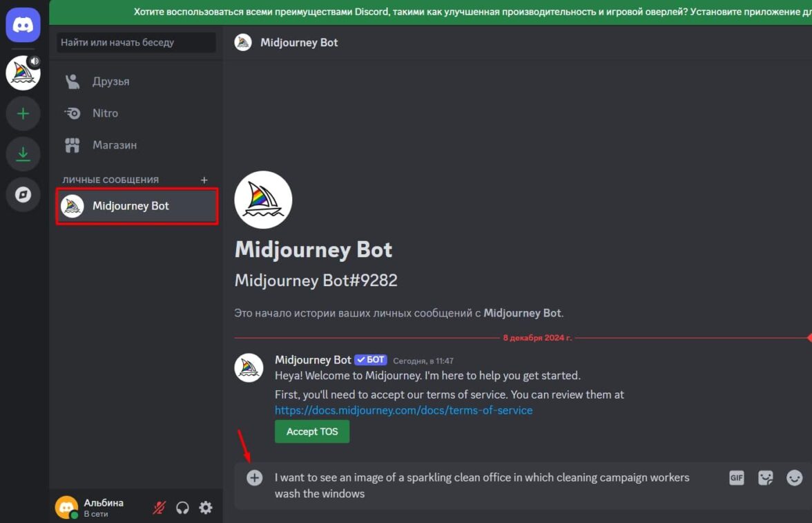Open the Midjourney server icon in server list

(23, 73)
